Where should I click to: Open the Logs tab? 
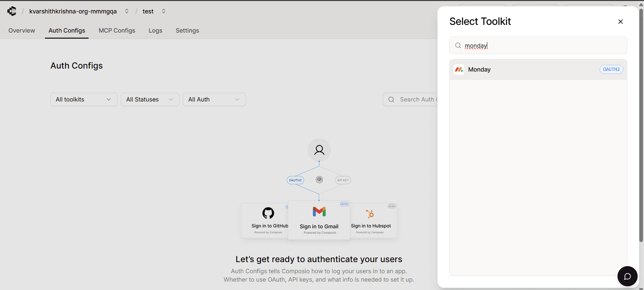click(x=155, y=31)
